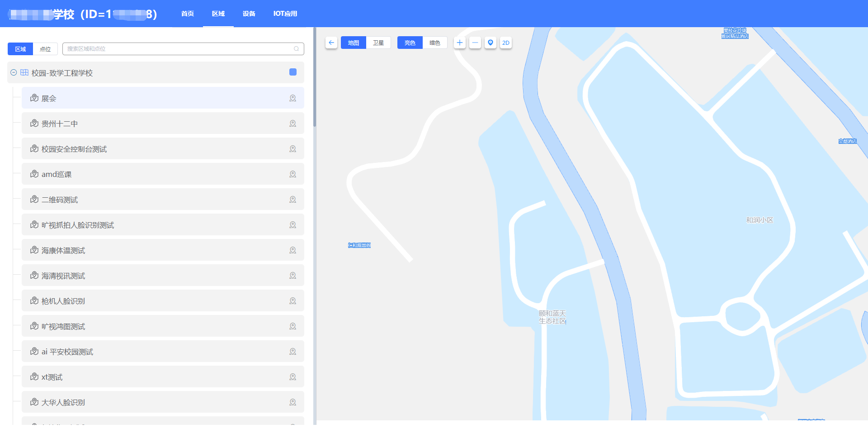Viewport: 868px width, 443px height.
Task: Select the 点位 list toggle
Action: click(x=45, y=49)
